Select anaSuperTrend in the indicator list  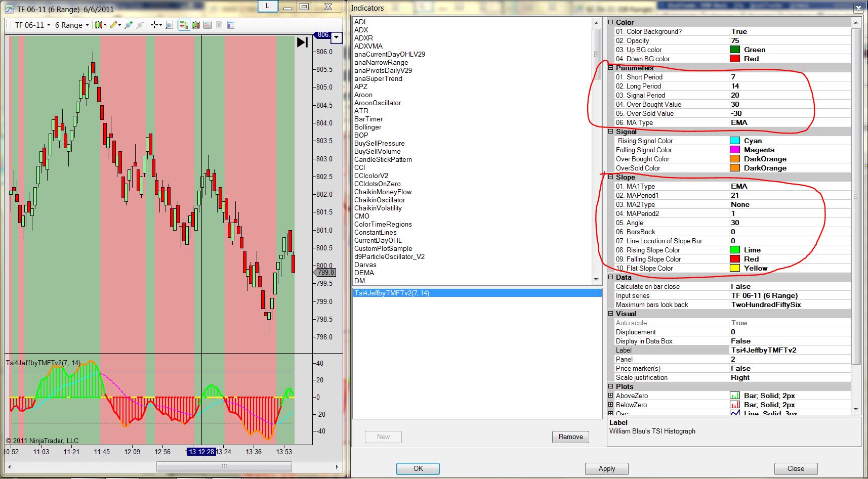pyautogui.click(x=378, y=78)
